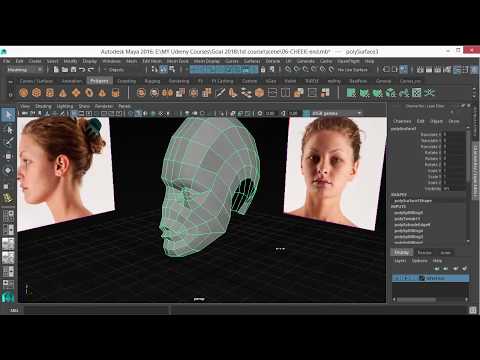This screenshot has height=360, width=480.
Task: Activate the Rotate tool in toolbox
Action: click(x=8, y=170)
